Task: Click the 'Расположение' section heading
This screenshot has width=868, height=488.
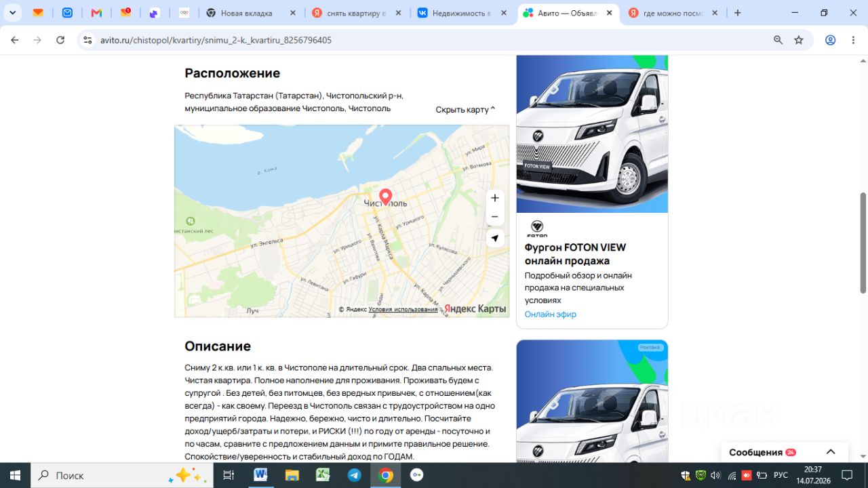Action: [x=233, y=73]
